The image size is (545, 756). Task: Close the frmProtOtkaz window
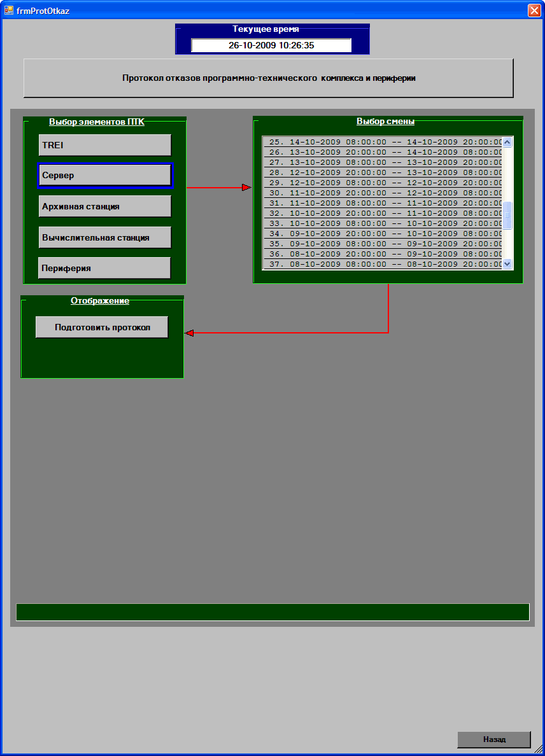[534, 11]
